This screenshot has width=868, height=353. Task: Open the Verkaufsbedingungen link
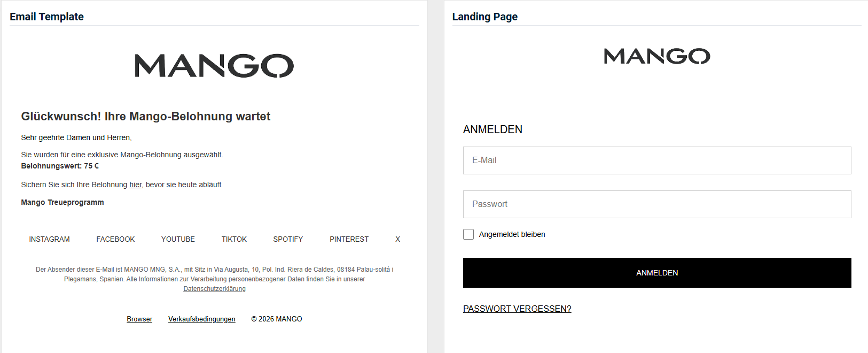click(x=201, y=319)
